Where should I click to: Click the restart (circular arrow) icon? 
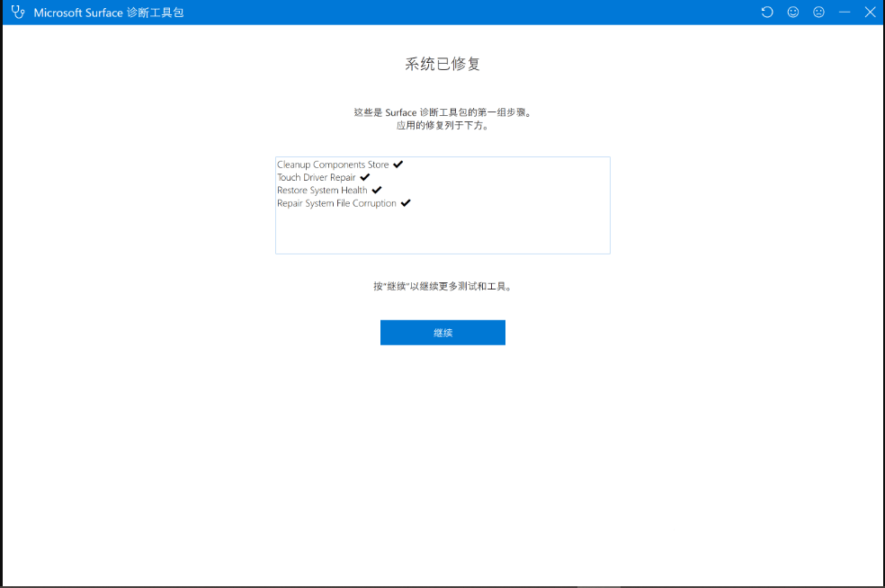tap(767, 12)
